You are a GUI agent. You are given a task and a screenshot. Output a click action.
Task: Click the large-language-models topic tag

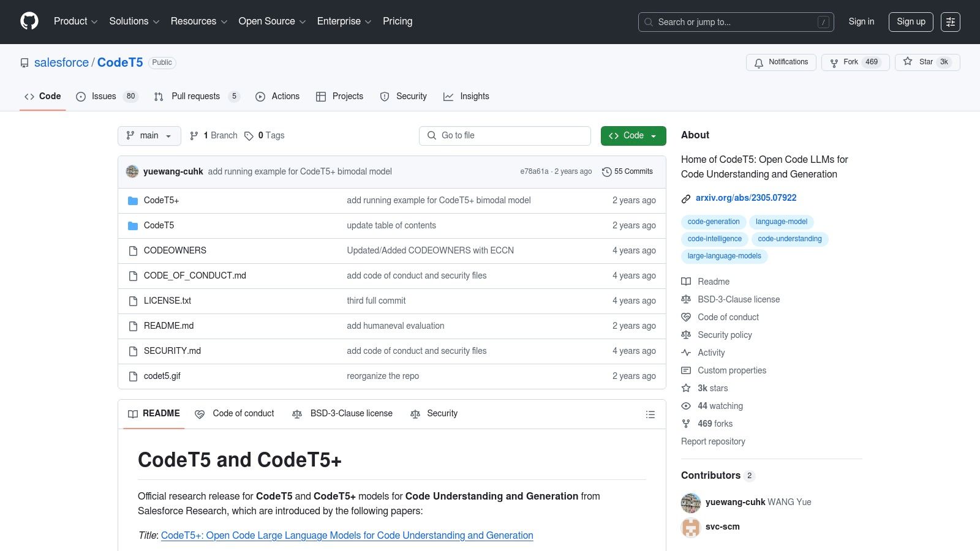tap(724, 256)
